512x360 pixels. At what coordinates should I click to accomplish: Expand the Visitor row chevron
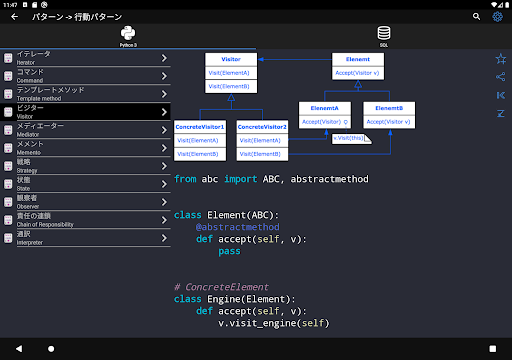pos(164,112)
